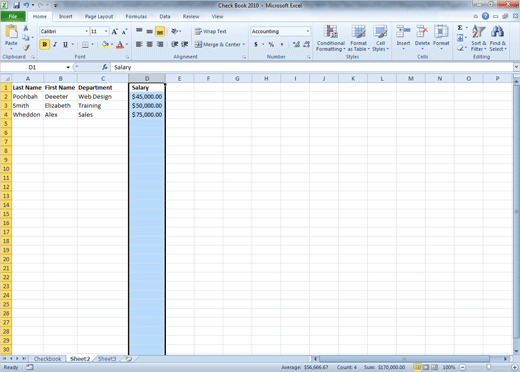Open the Name Box dropdown
Image resolution: width=520 pixels, height=372 pixels.
68,67
